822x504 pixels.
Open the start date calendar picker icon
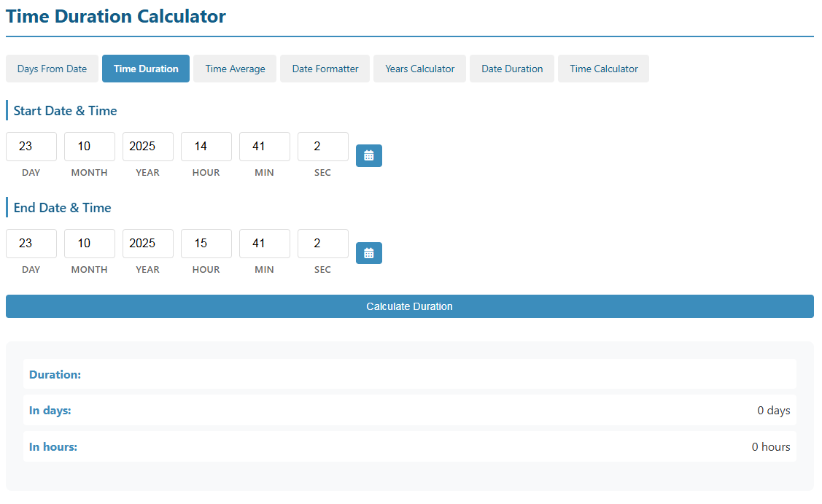368,155
